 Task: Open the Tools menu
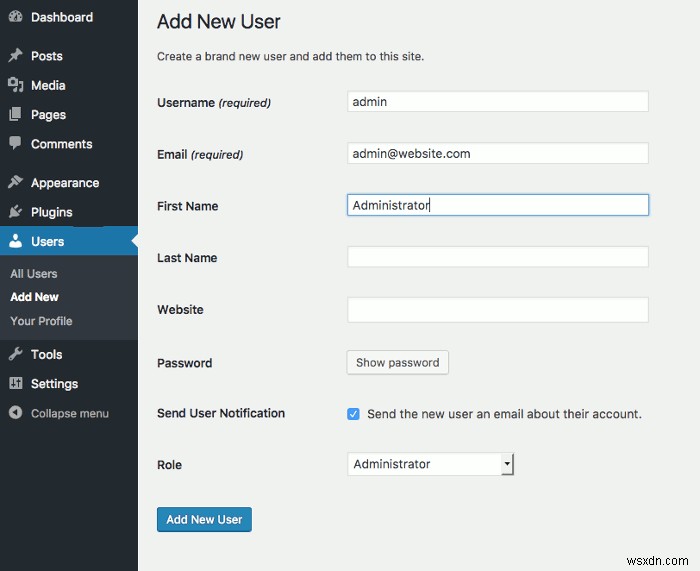coord(69,354)
